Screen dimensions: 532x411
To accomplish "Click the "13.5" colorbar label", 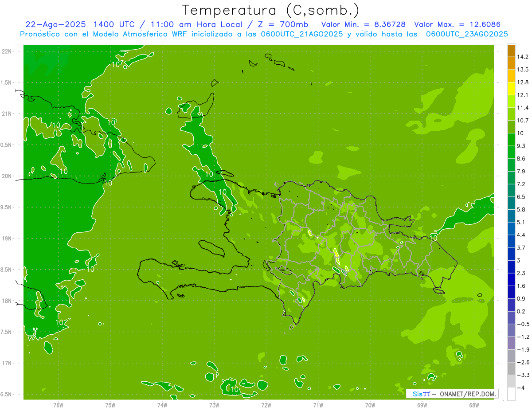I will tap(523, 70).
